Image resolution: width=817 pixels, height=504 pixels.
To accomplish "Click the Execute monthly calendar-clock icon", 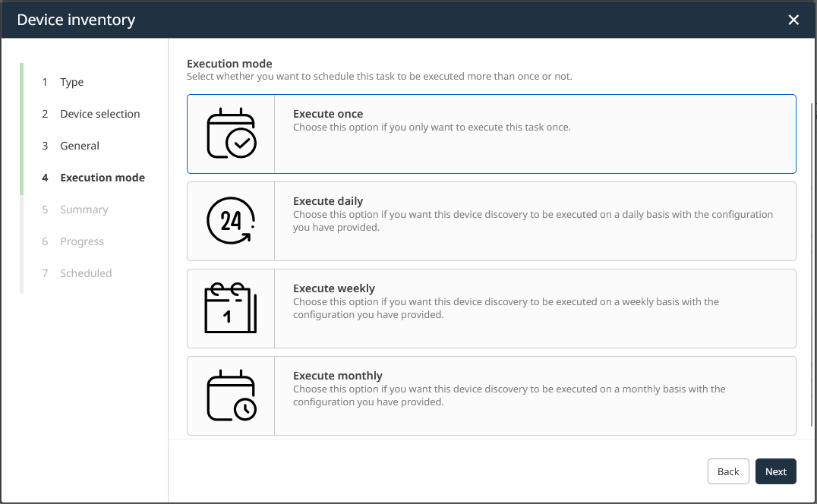I will point(232,395).
